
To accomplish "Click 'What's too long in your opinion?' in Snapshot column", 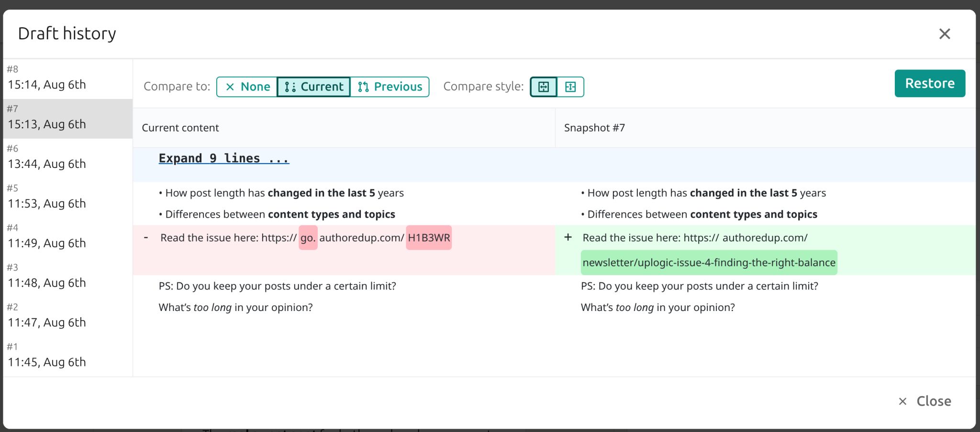I will [658, 307].
